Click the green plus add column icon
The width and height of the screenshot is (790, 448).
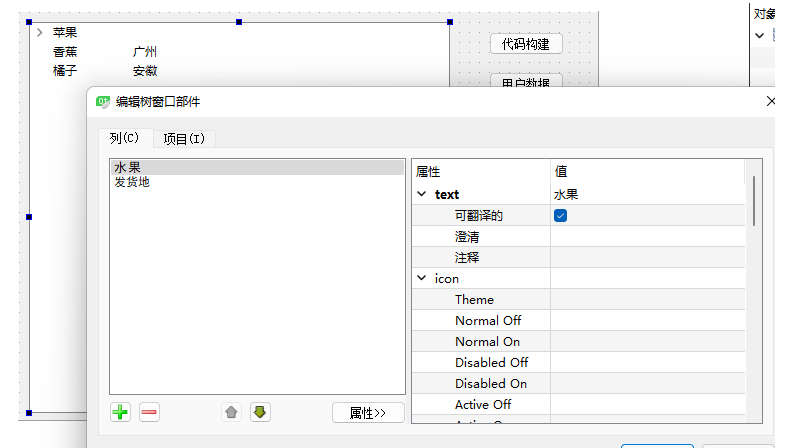[x=120, y=413]
